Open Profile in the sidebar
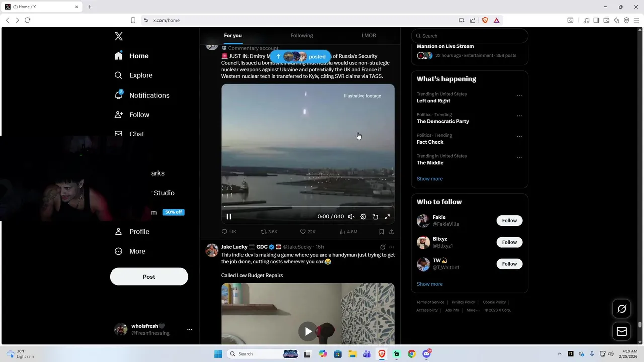Screen dimensions: 644x362 132,232
